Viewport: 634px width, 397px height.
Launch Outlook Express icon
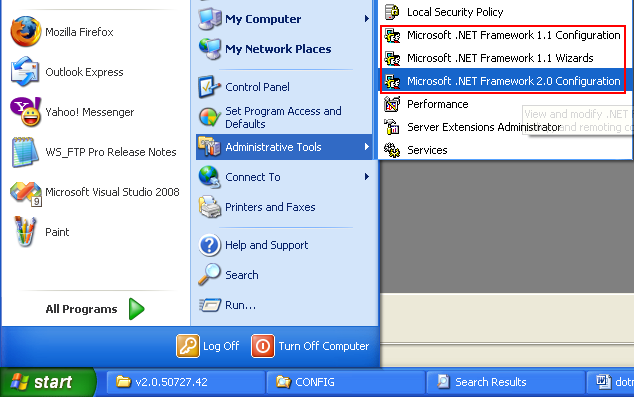(x=25, y=72)
